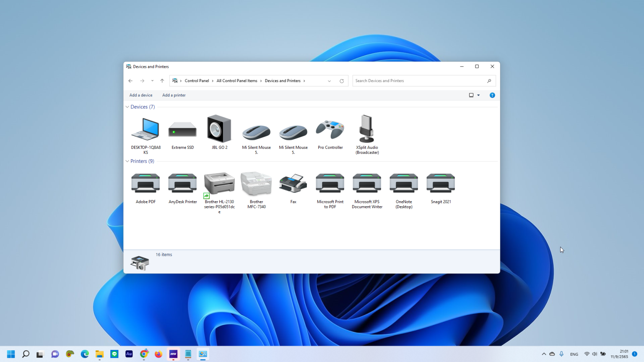Go back with the Back arrow
The width and height of the screenshot is (644, 362).
(130, 81)
